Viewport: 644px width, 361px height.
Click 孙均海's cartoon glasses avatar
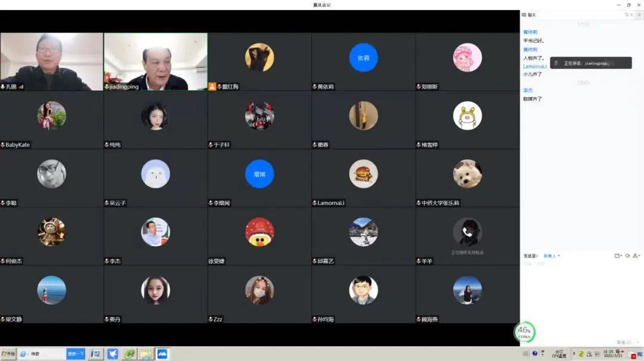[364, 290]
